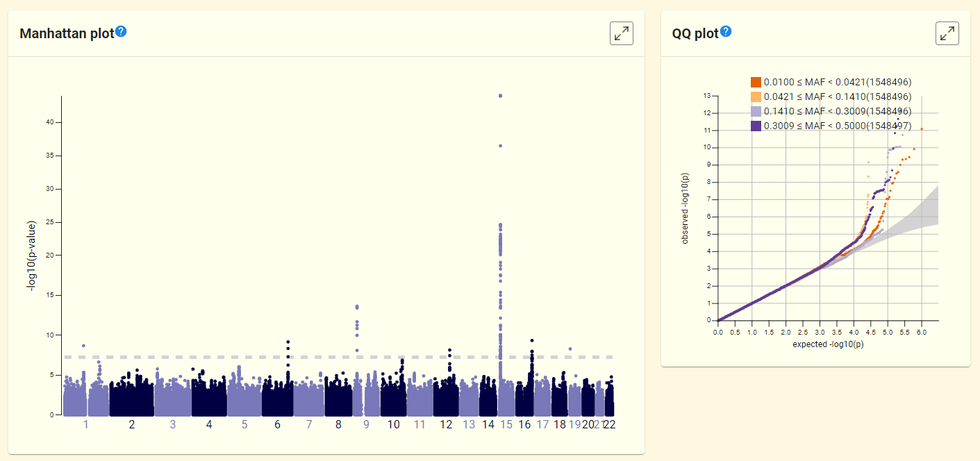This screenshot has width=980, height=461.
Task: Click chromosome 8 label on Manhattan x-axis
Action: click(338, 424)
